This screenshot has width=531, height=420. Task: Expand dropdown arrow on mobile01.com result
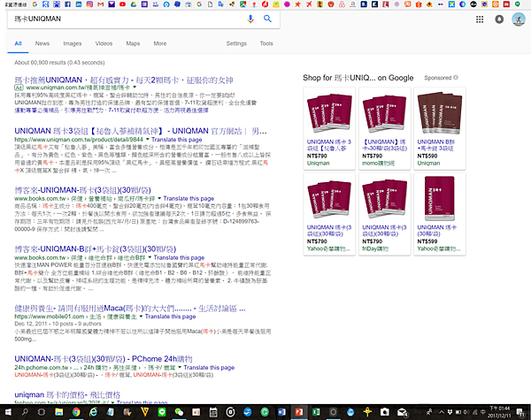pyautogui.click(x=141, y=317)
